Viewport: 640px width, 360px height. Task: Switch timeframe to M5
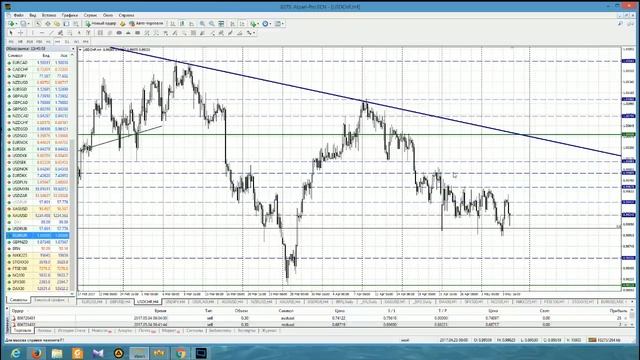[x=20, y=42]
